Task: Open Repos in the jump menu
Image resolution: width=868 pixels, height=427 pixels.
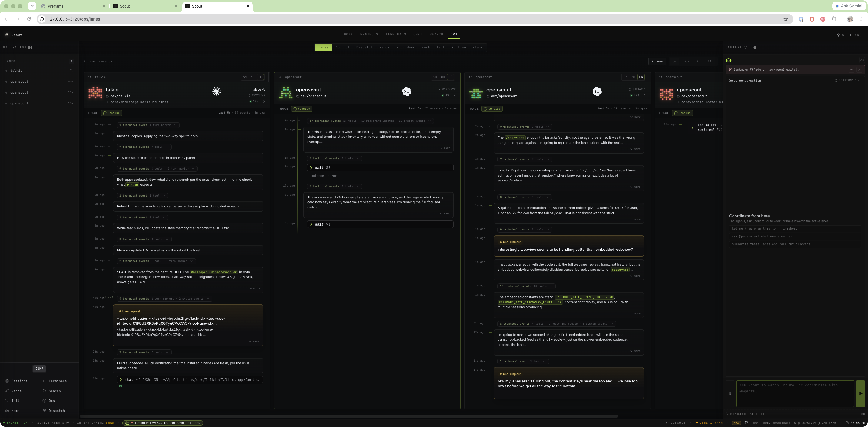Action: click(13, 391)
